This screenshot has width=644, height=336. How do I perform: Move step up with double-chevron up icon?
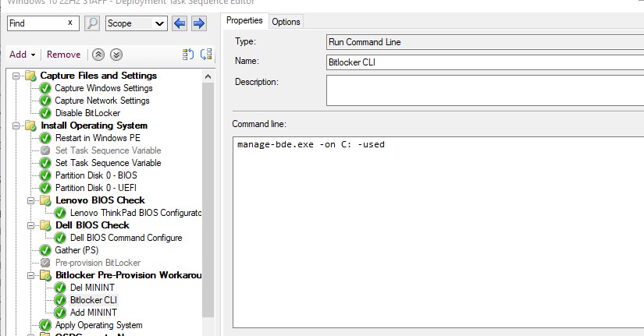point(98,55)
